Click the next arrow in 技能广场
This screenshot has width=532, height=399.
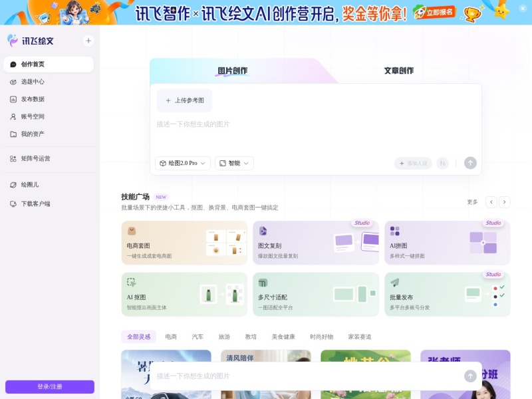[505, 202]
